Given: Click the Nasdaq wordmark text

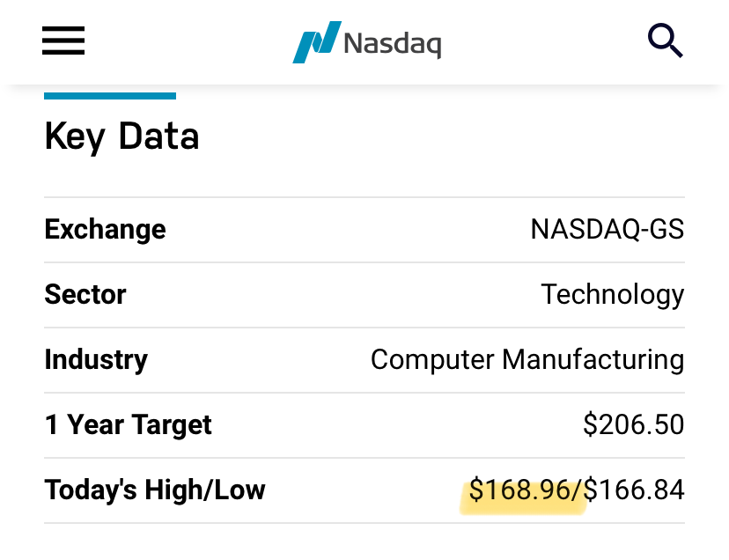Looking at the screenshot, I should click(x=393, y=45).
